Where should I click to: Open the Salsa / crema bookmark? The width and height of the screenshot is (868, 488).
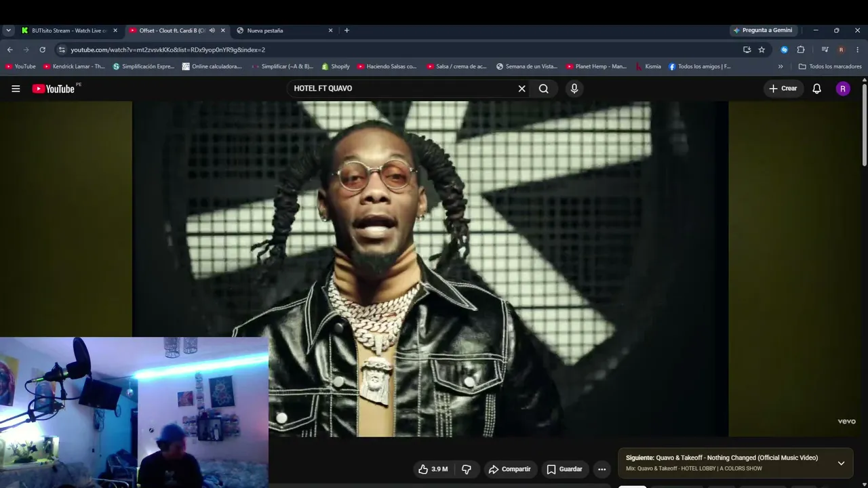coord(457,66)
